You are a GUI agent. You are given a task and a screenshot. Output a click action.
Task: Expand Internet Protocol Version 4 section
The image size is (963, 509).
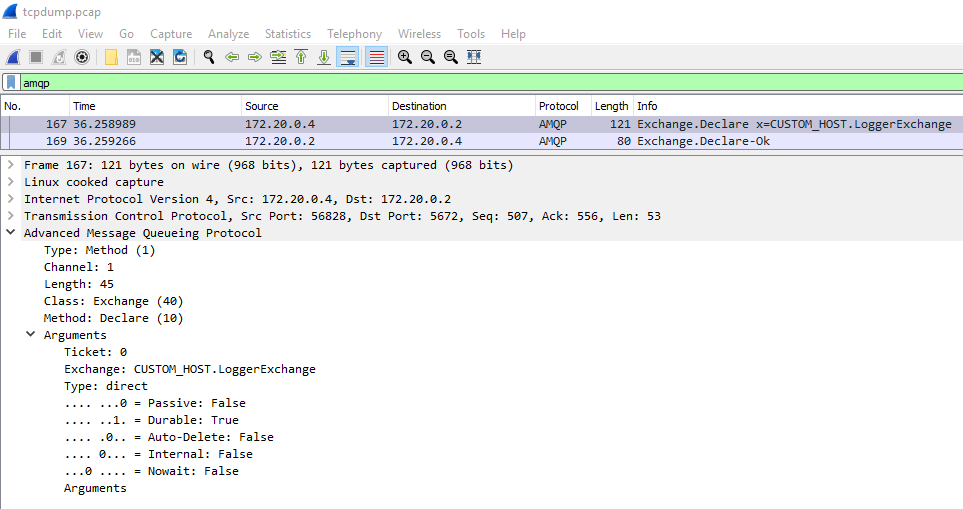coord(10,198)
